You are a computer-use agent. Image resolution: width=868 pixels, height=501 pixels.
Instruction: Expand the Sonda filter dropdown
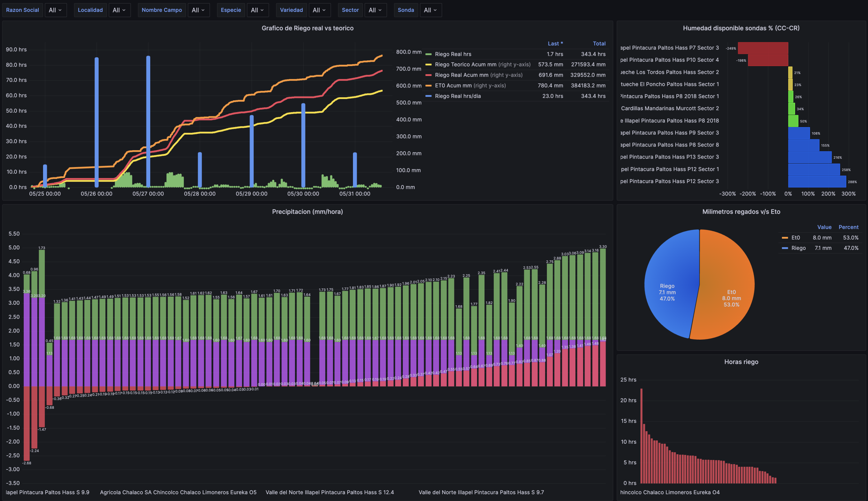tap(430, 10)
